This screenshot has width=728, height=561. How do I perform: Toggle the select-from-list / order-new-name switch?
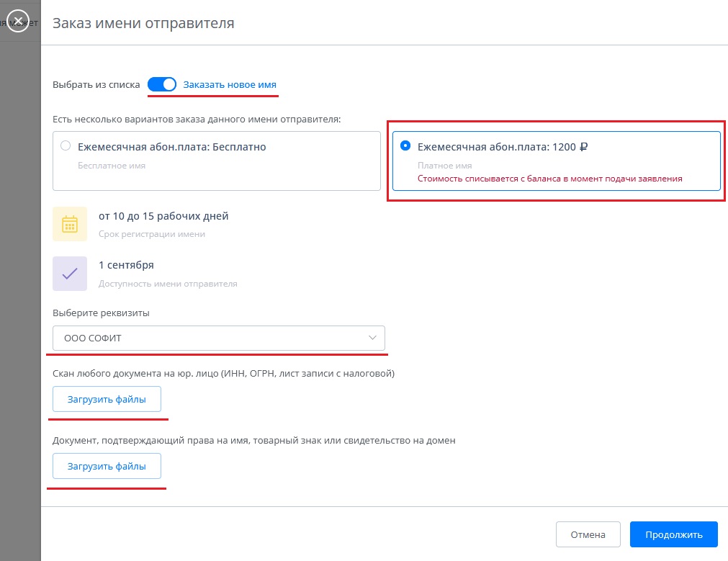pyautogui.click(x=161, y=84)
